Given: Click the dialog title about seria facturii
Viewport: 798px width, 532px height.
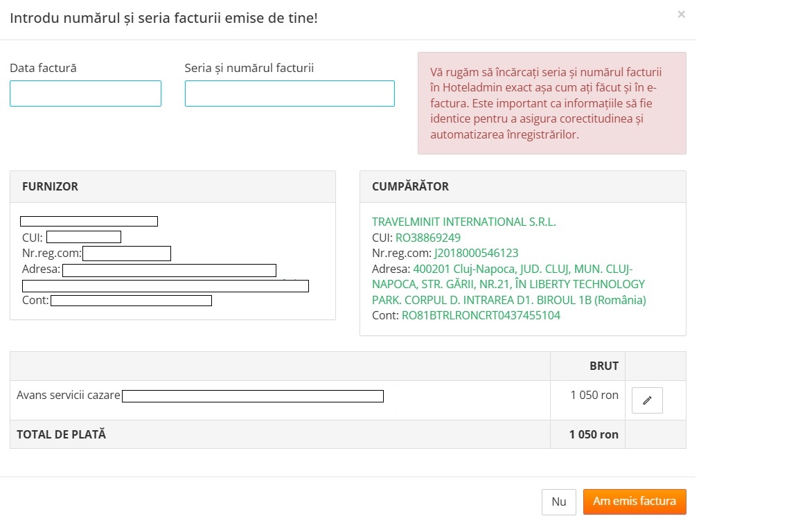Looking at the screenshot, I should click(163, 17).
